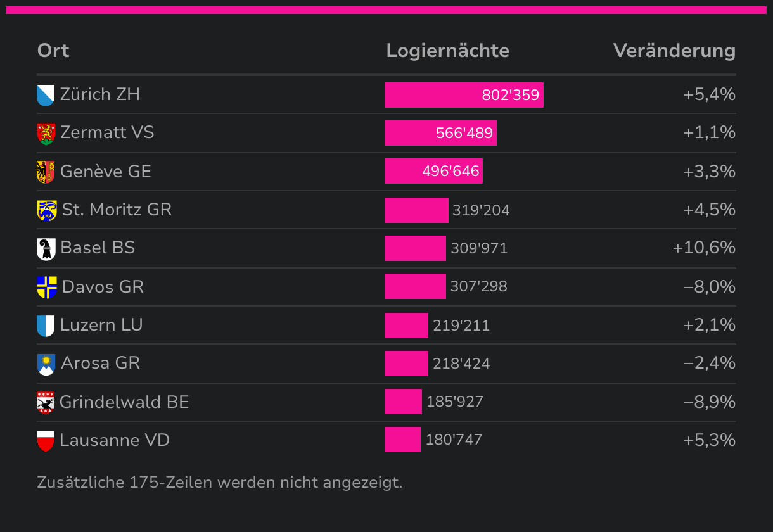
Task: Click the Zermatt bar showing 566'489
Action: point(441,133)
